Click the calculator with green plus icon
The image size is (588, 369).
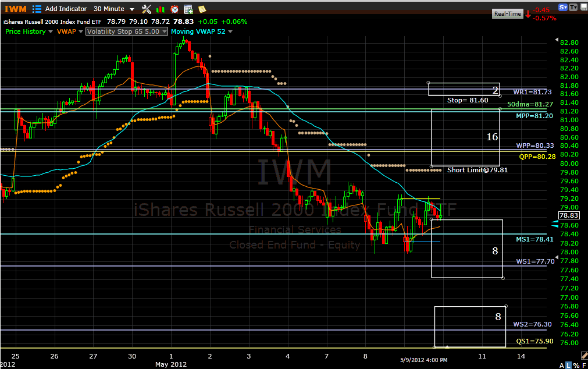coord(188,9)
